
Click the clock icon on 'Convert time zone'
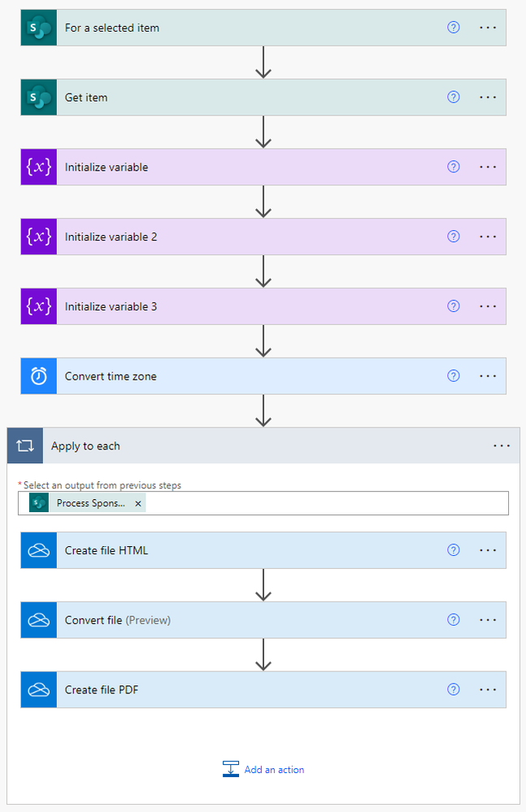click(x=39, y=376)
